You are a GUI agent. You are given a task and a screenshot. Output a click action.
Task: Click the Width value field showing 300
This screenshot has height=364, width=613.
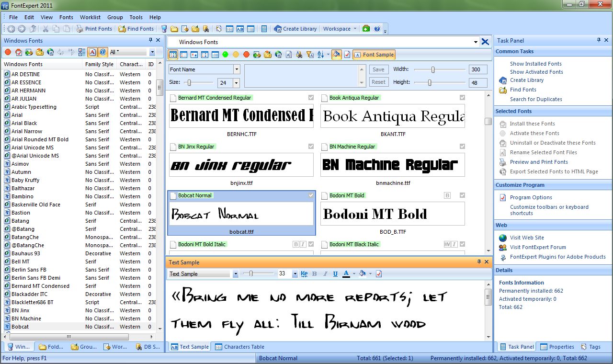pyautogui.click(x=478, y=69)
